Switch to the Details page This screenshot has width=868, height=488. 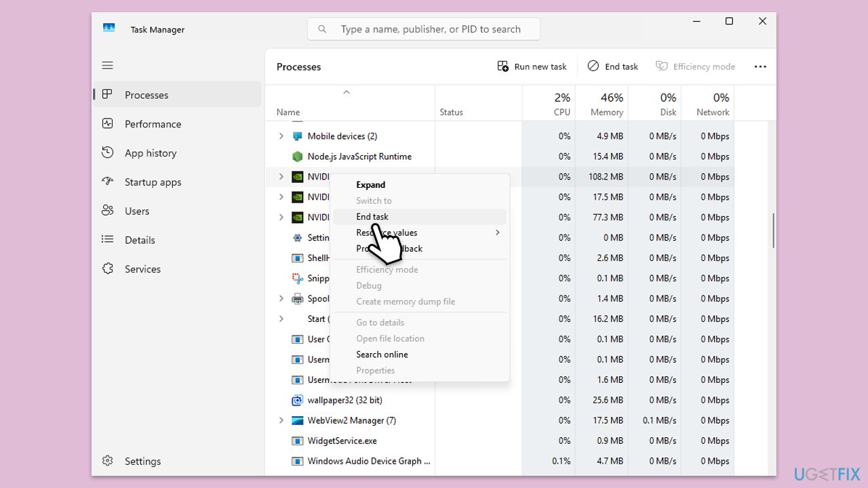[x=177, y=240]
